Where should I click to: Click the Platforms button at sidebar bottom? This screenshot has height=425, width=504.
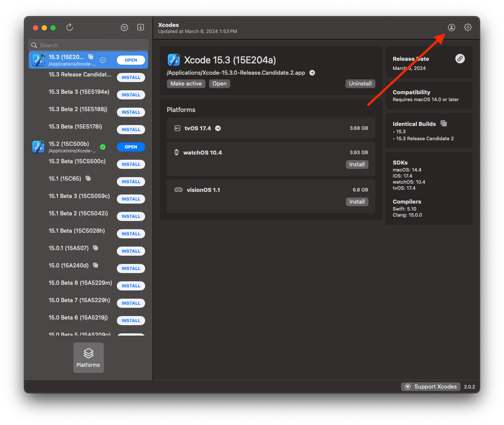click(x=88, y=358)
